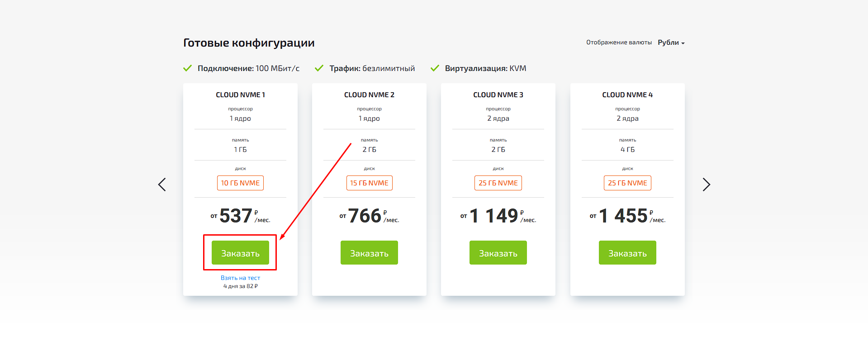Screen dimensions: 868x341
Task: Select the 15 ГБ NVME disk option
Action: 369,183
